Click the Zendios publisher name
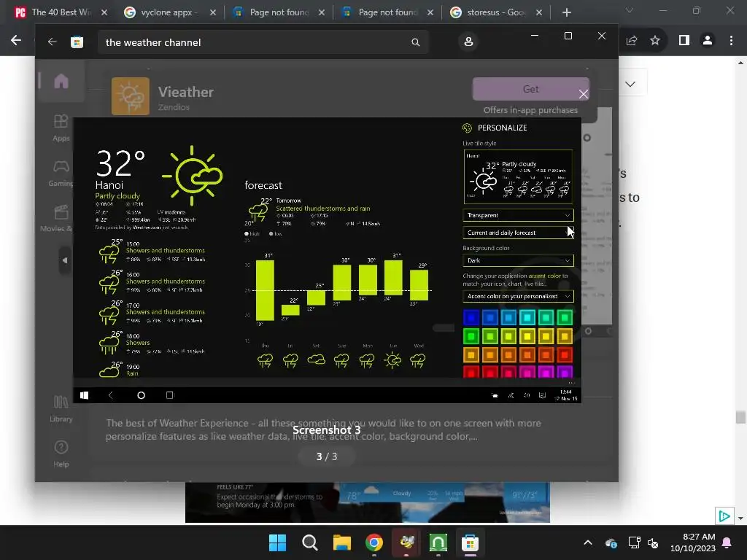Viewport: 747px width, 560px height. (174, 107)
